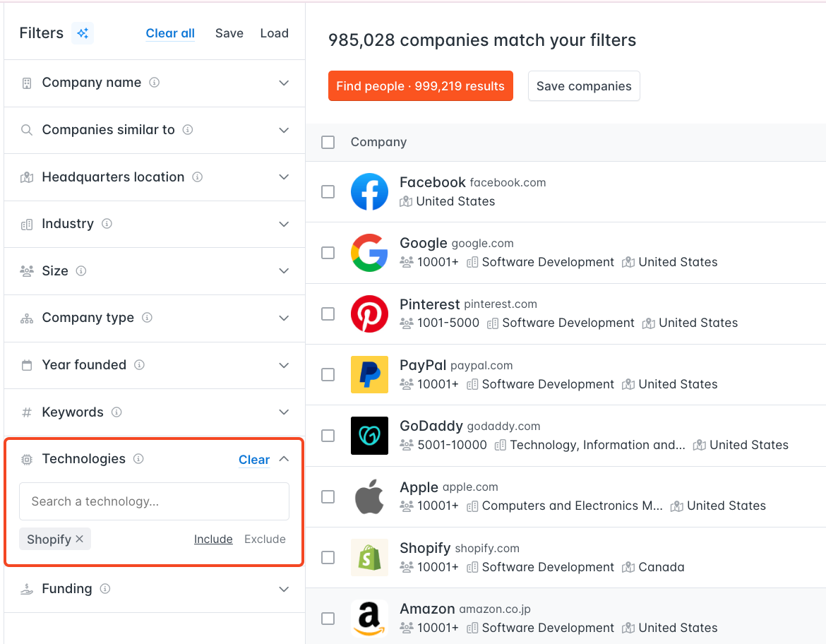Image resolution: width=826 pixels, height=644 pixels.
Task: Select Include mode for technologies
Action: (x=213, y=539)
